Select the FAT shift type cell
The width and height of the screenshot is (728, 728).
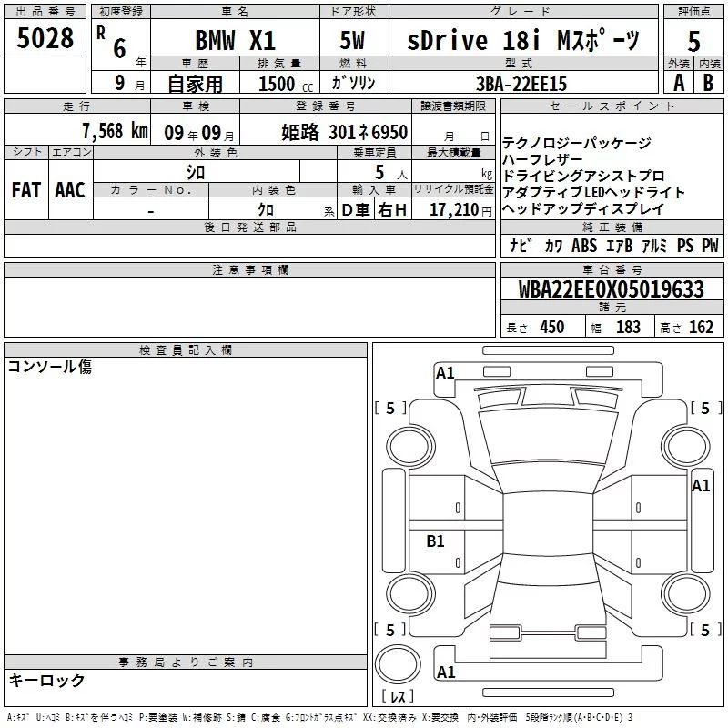click(26, 190)
